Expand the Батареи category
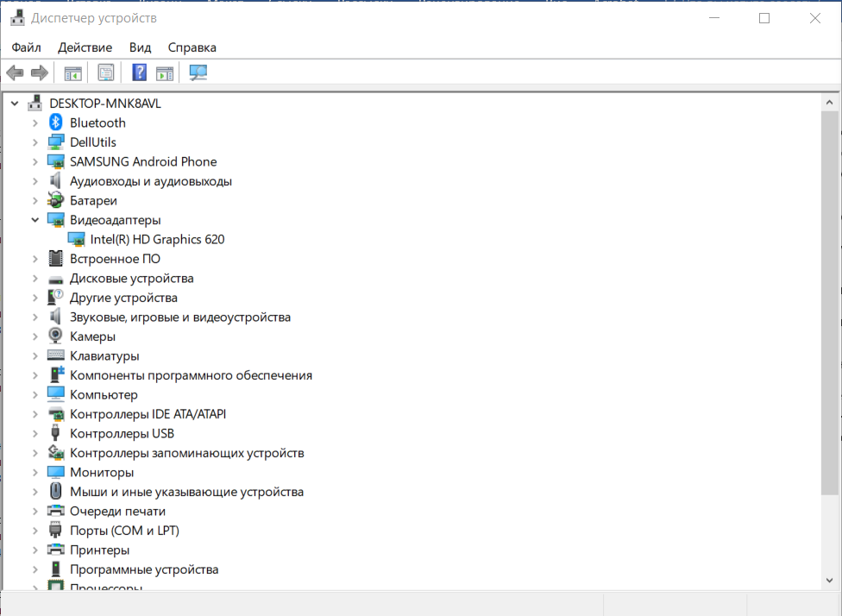Screen dimensions: 842x616 click(35, 200)
